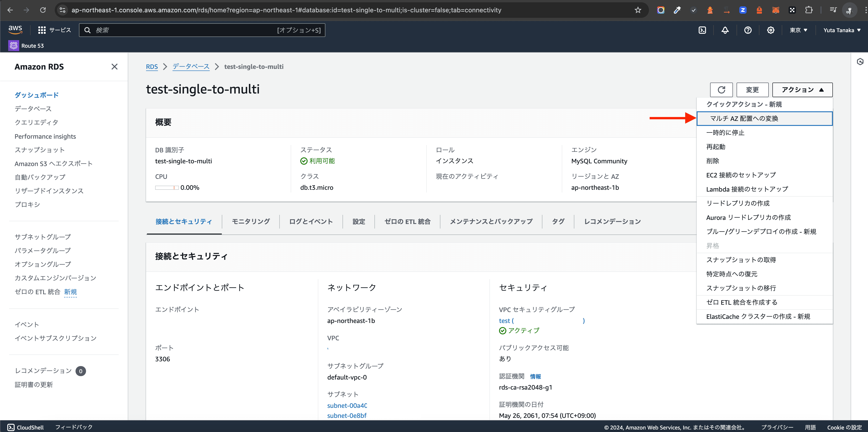The width and height of the screenshot is (868, 432).
Task: Choose スナップショットの移行 menu entry
Action: (764, 288)
